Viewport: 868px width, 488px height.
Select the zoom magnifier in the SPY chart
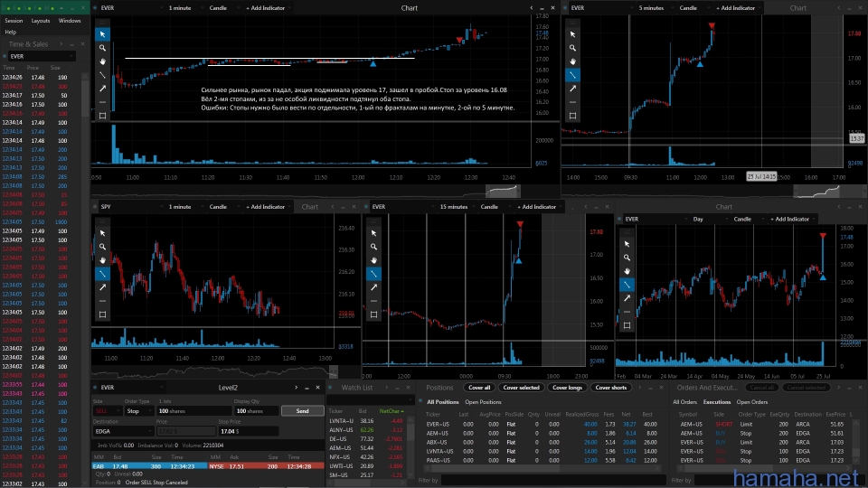102,247
